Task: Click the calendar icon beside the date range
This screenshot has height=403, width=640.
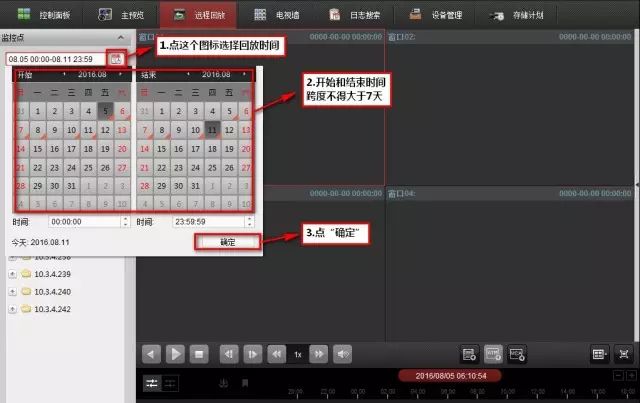Action: (117, 59)
